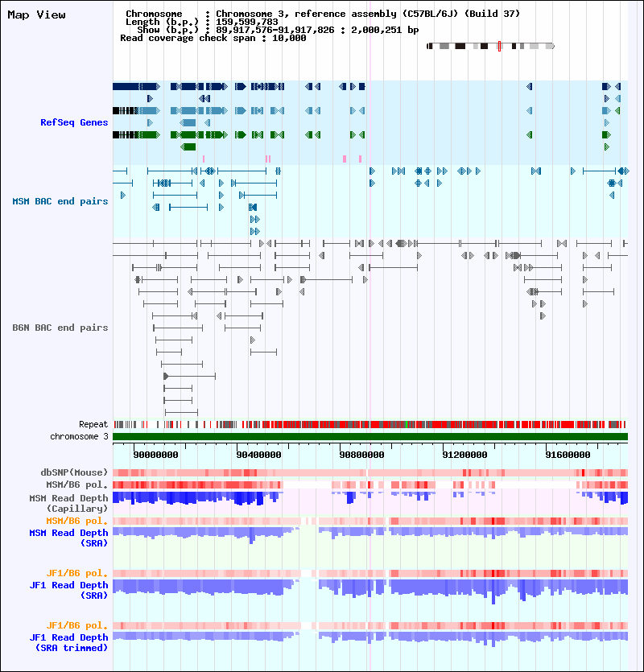
Task: Click the Repeat track bar
Action: [370, 425]
